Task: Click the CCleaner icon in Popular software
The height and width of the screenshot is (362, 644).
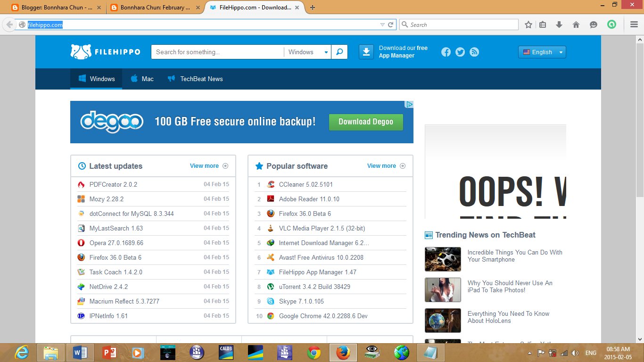Action: click(x=271, y=184)
